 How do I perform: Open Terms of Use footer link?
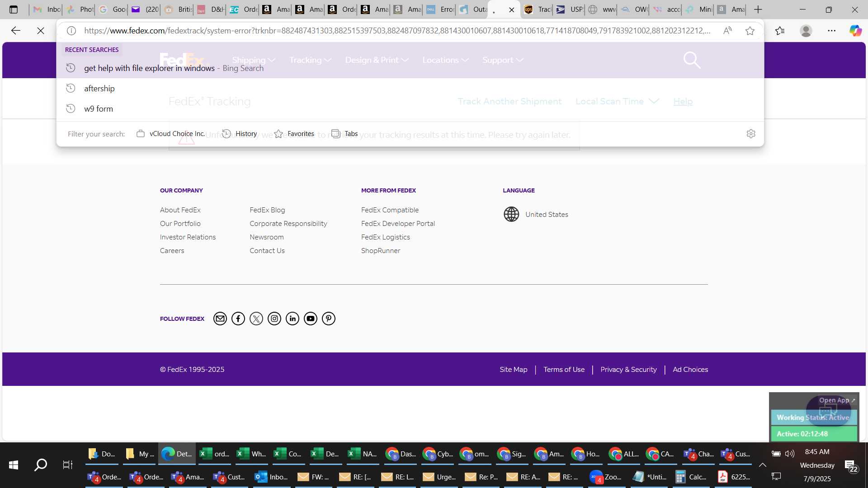tap(564, 370)
